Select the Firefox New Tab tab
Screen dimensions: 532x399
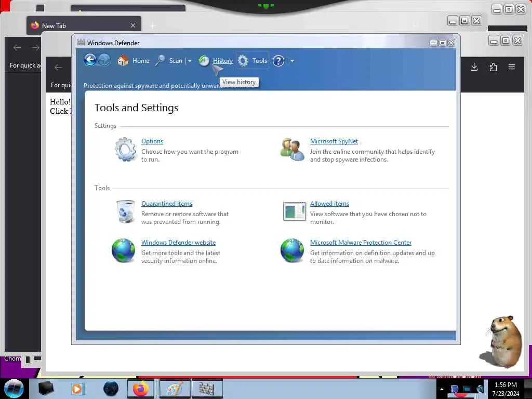pyautogui.click(x=84, y=25)
